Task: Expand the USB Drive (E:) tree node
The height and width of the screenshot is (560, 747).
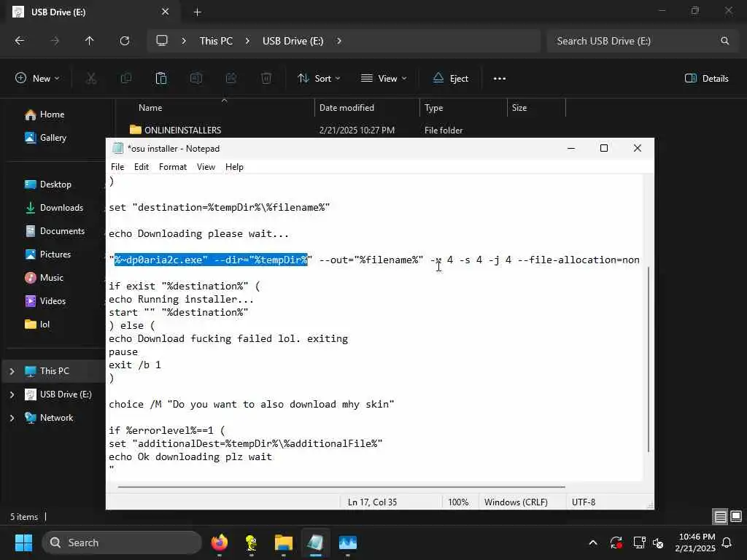Action: pyautogui.click(x=12, y=394)
